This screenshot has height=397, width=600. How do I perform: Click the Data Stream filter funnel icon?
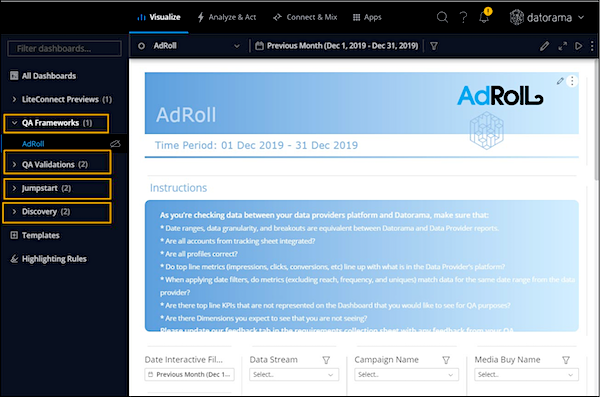click(326, 360)
